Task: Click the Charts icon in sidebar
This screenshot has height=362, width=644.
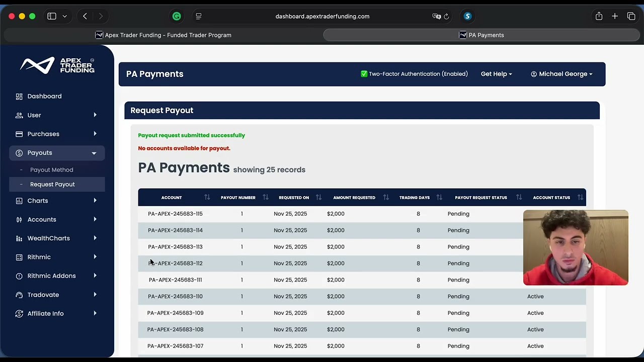Action: click(x=19, y=201)
